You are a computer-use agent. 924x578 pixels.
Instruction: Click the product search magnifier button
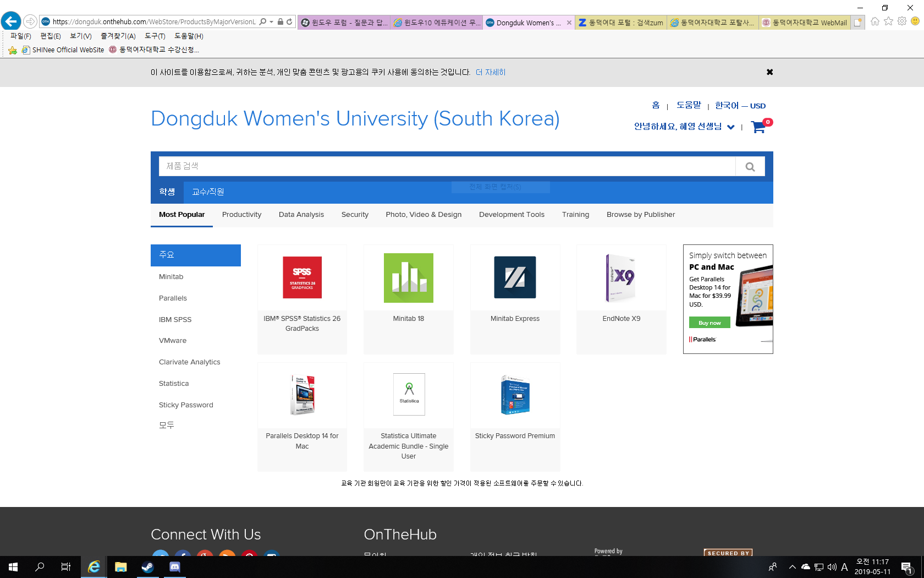point(750,166)
